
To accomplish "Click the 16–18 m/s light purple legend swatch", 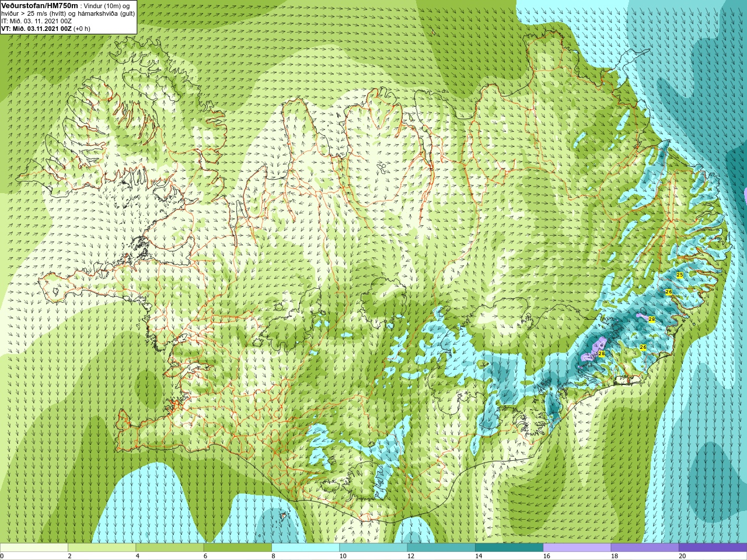I will point(577,548).
